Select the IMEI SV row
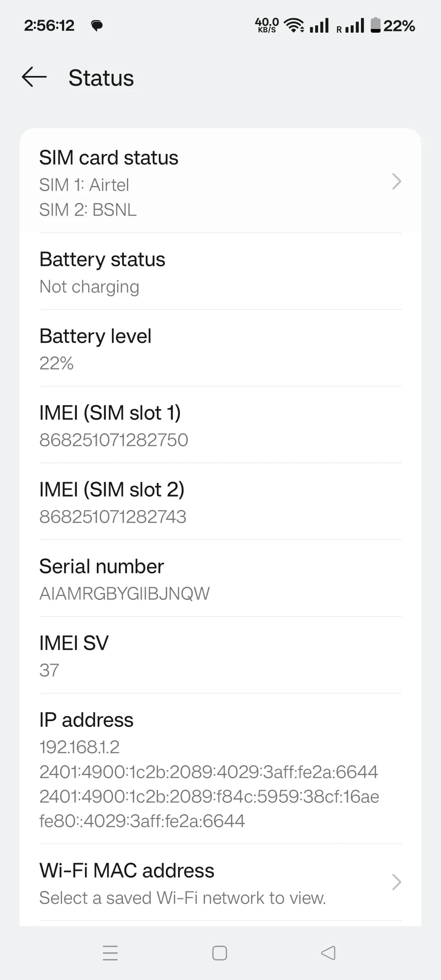Image resolution: width=441 pixels, height=980 pixels. click(x=220, y=656)
